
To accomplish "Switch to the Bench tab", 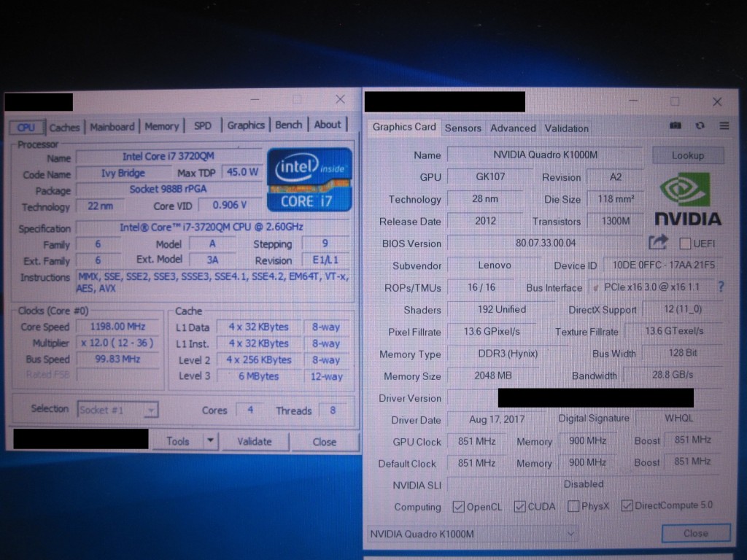I will point(289,125).
